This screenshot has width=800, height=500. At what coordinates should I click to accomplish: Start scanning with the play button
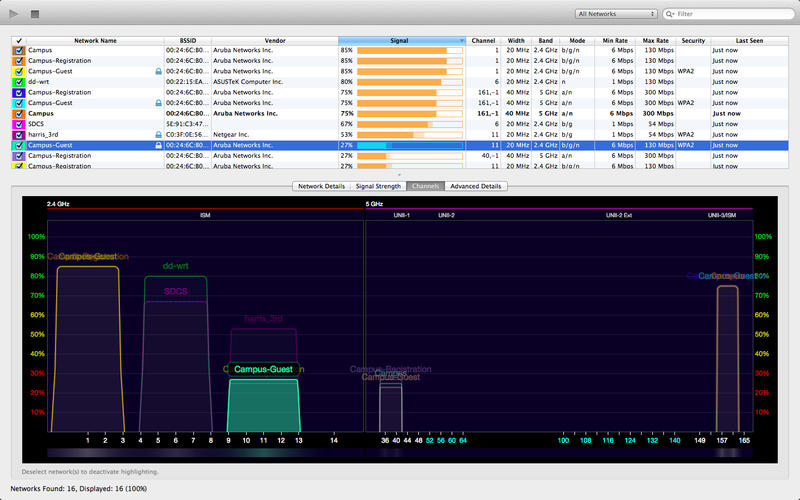pos(14,14)
